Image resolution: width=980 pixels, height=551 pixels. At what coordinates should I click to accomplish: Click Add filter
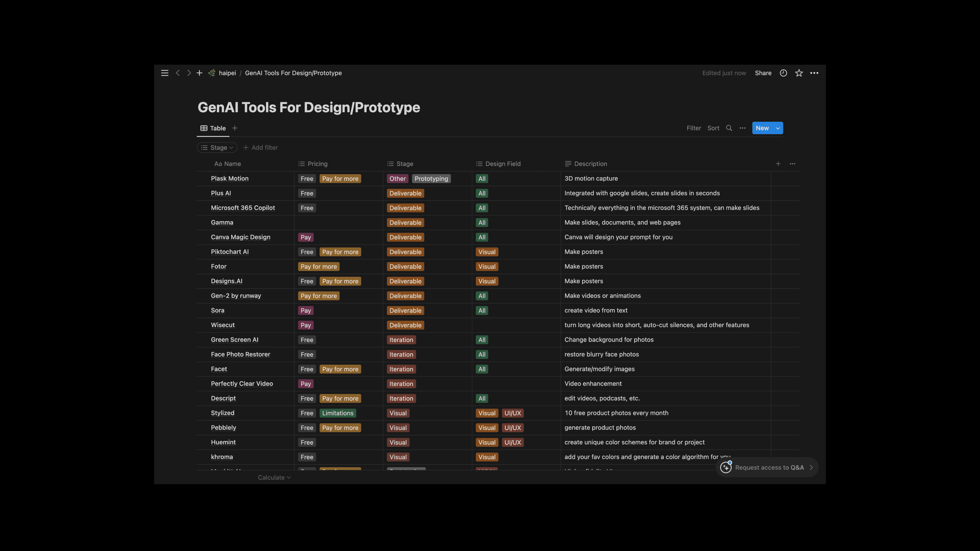[x=261, y=148]
